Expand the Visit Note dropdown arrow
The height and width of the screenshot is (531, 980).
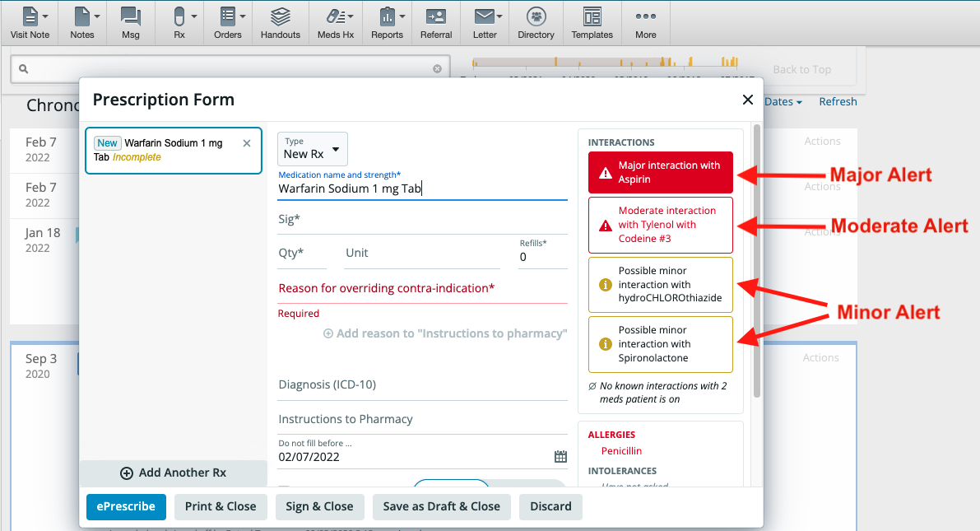(x=45, y=17)
